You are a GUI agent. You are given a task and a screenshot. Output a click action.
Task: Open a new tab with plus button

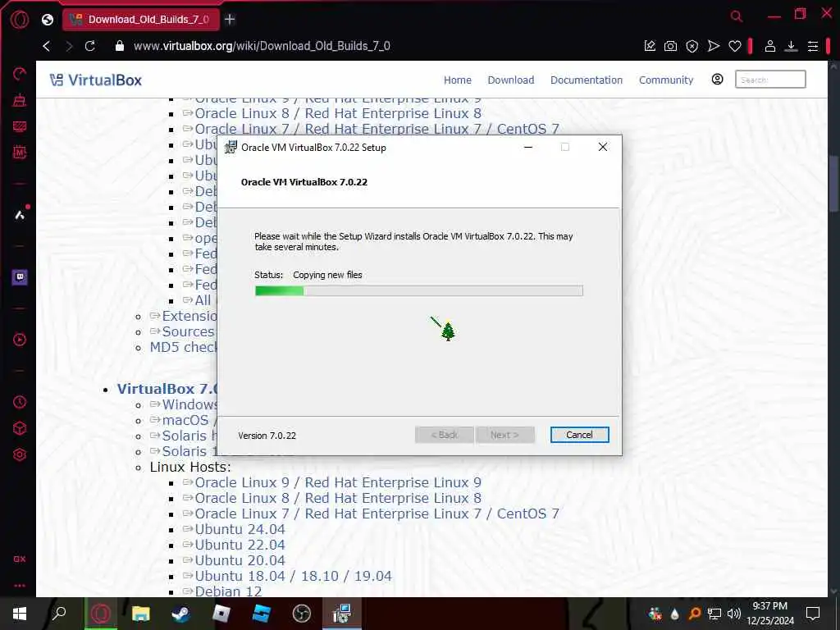pyautogui.click(x=230, y=20)
